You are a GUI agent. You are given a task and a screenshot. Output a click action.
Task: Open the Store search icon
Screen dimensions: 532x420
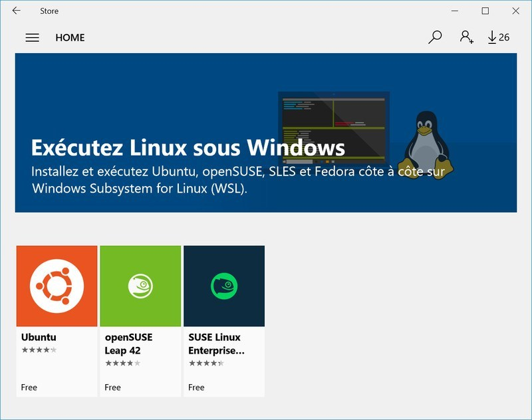tap(436, 38)
